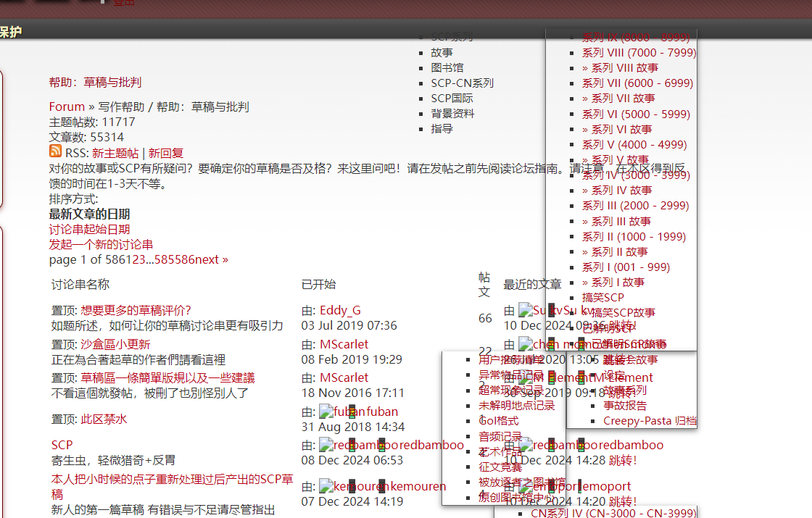Image resolution: width=812 pixels, height=518 pixels.
Task: Open the Forum breadcrumb link
Action: tap(66, 106)
